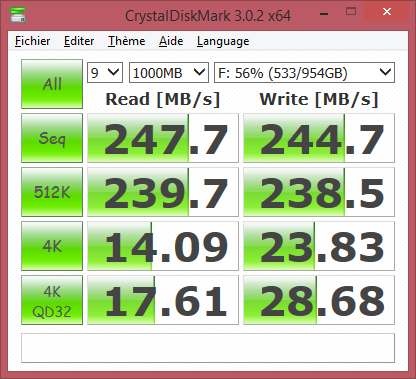Click the Read [MB/s] column header

click(x=163, y=99)
